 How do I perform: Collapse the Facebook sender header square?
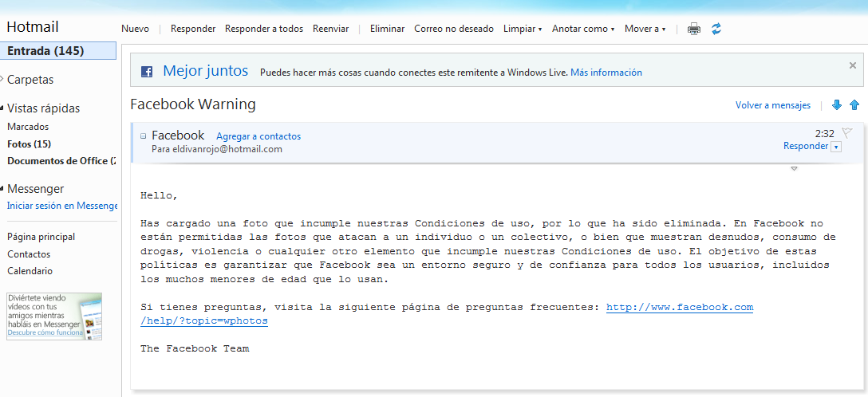tap(144, 136)
